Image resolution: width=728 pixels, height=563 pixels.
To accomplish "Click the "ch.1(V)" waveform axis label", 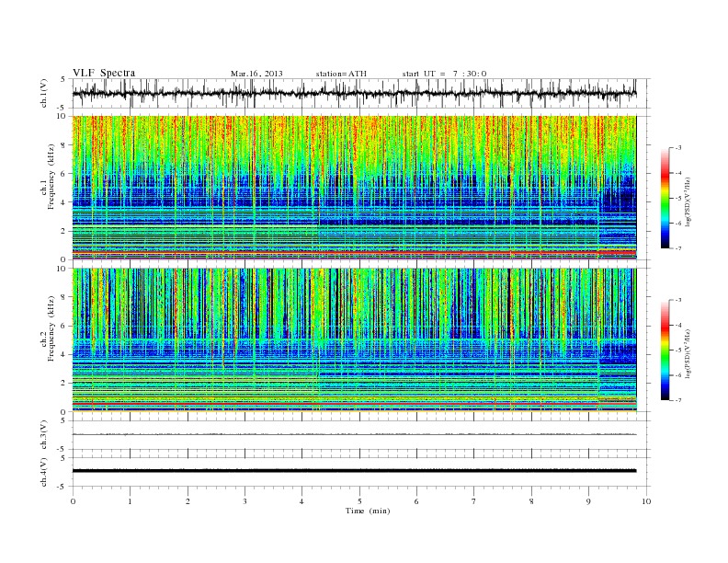I will click(x=43, y=93).
